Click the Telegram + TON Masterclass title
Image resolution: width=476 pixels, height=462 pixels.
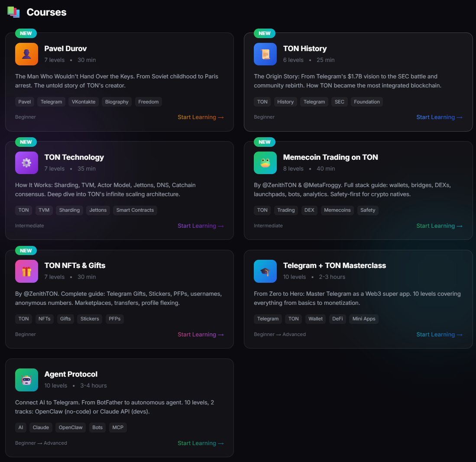pos(334,265)
